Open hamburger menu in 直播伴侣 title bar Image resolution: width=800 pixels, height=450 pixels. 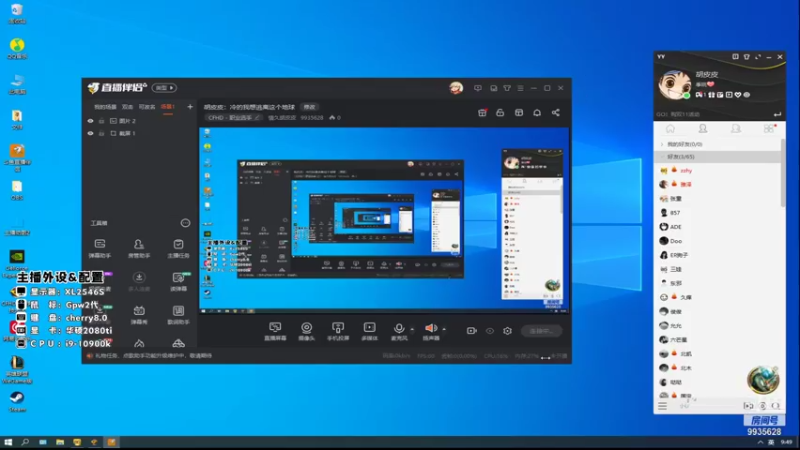[520, 88]
